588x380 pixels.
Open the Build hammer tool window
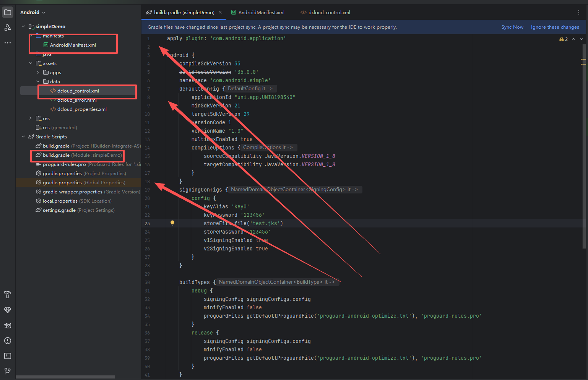tap(8, 295)
